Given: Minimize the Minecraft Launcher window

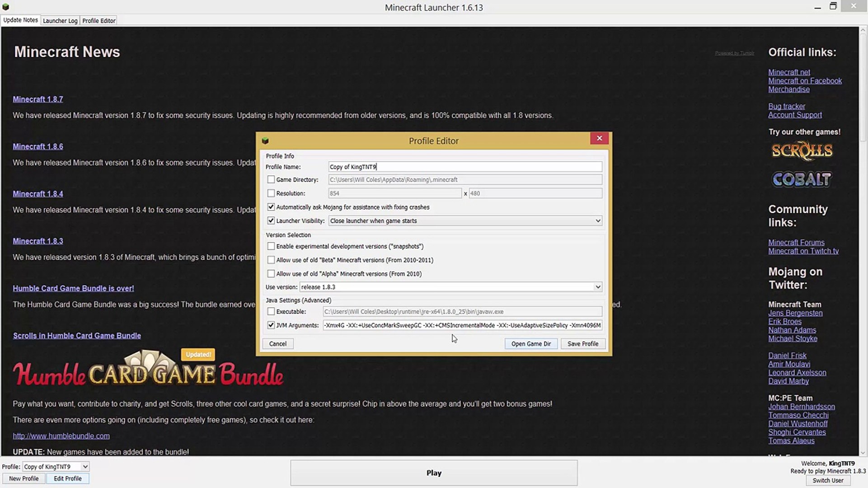Looking at the screenshot, I should pyautogui.click(x=817, y=7).
